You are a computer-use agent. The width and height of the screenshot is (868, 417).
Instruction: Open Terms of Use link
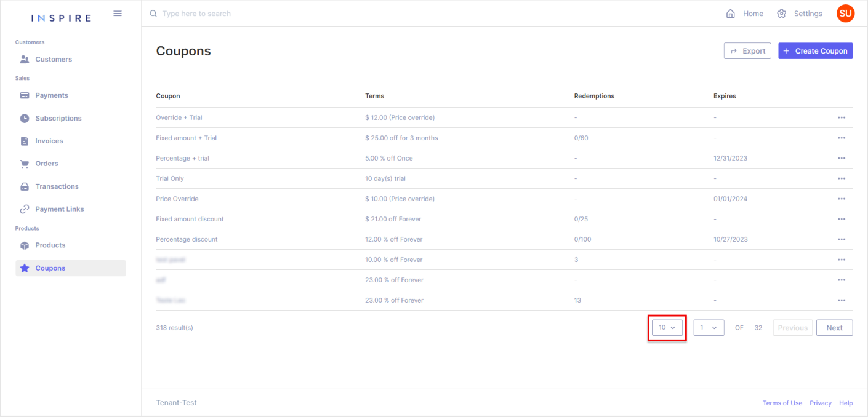pyautogui.click(x=782, y=403)
